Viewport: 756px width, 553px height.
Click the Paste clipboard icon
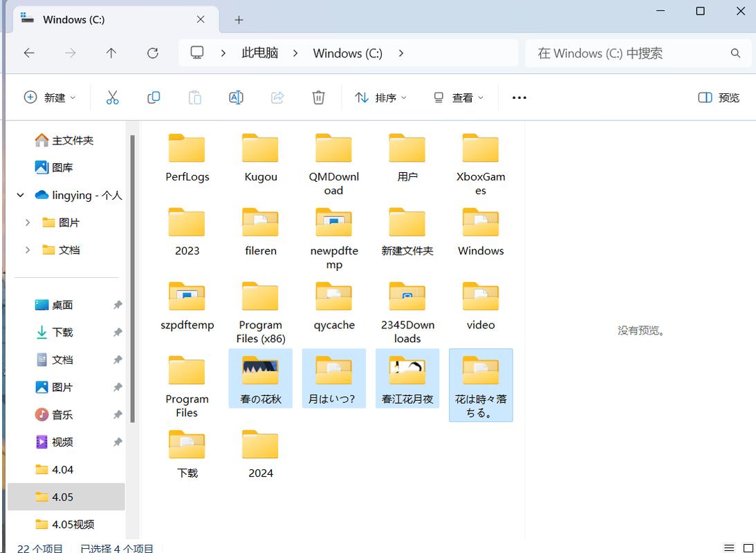[x=195, y=97]
